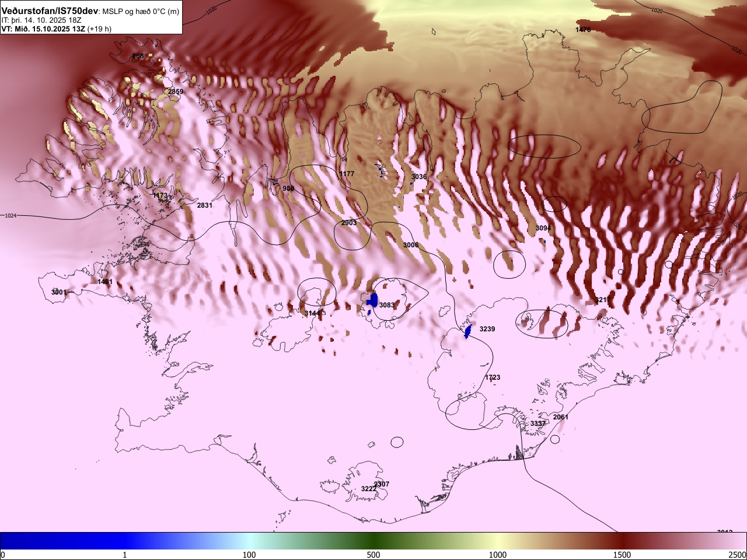The image size is (747, 560).
Task: Click the 1481 height label
Action: point(105,282)
